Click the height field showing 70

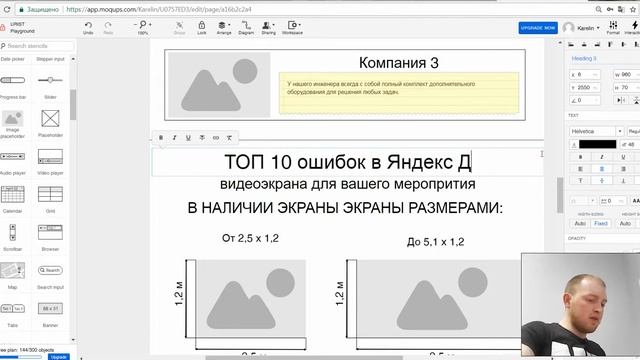(x=626, y=87)
